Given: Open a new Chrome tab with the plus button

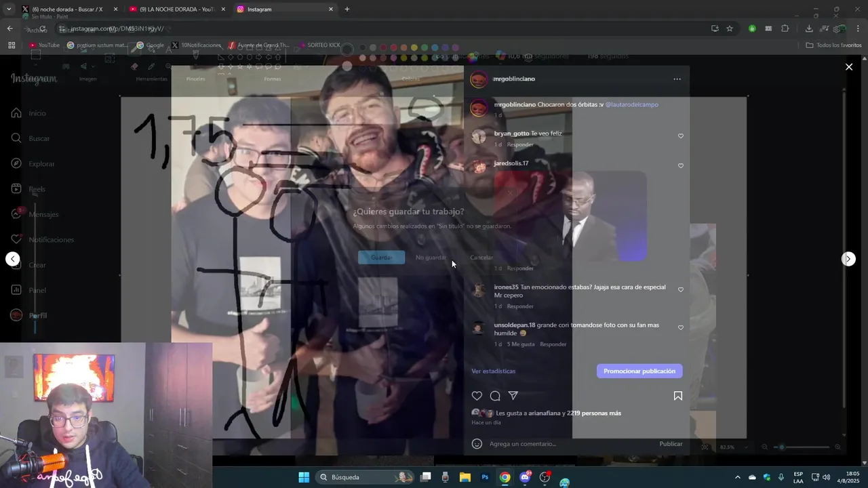Looking at the screenshot, I should [x=347, y=9].
